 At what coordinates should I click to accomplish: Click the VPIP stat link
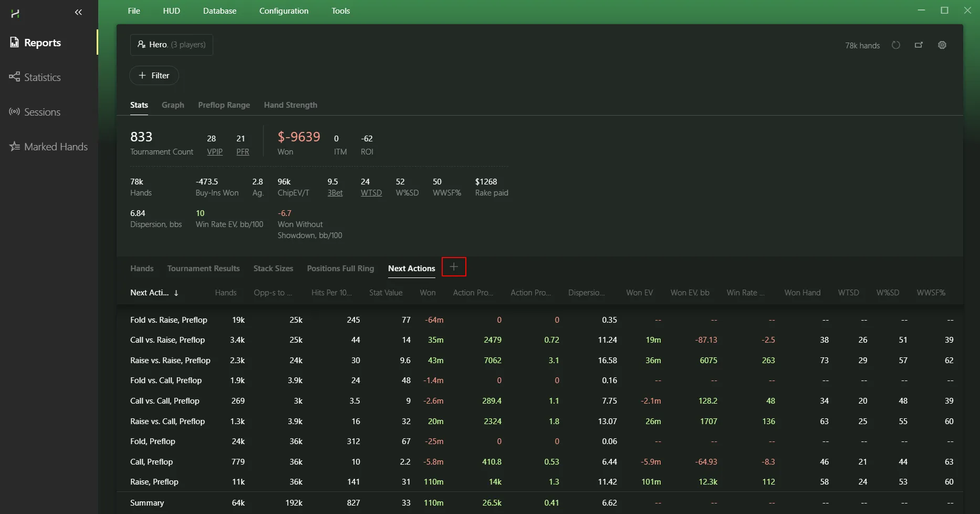pos(214,152)
